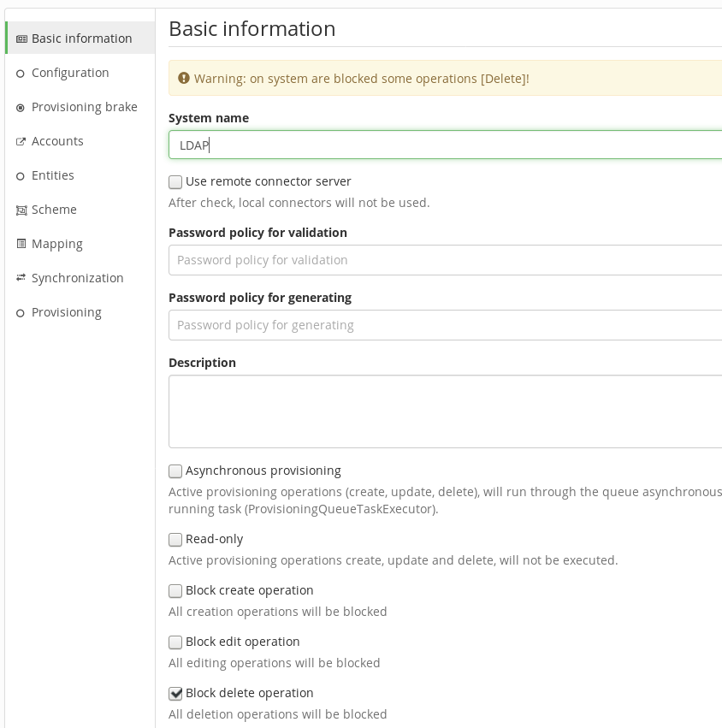Image resolution: width=722 pixels, height=728 pixels.
Task: Click the Accounts external-link icon
Action: tap(21, 142)
